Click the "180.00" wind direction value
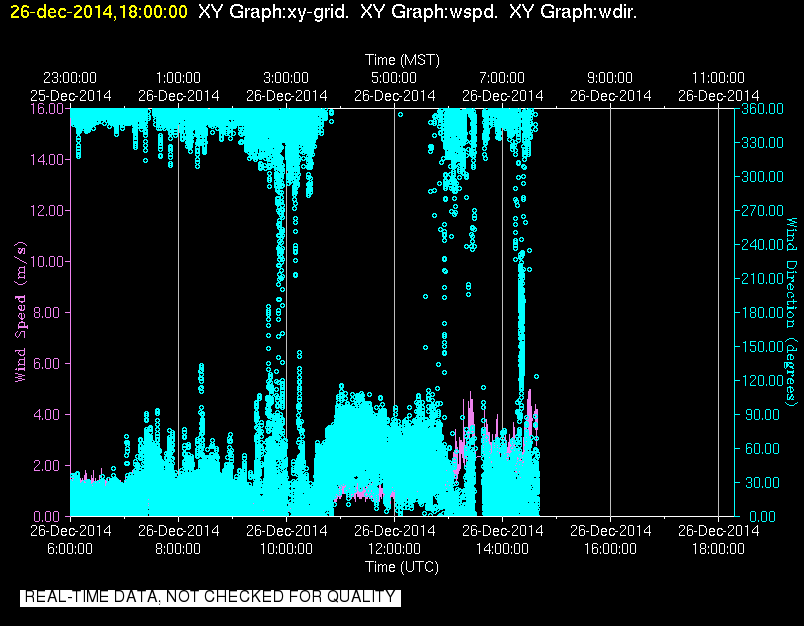 point(762,313)
